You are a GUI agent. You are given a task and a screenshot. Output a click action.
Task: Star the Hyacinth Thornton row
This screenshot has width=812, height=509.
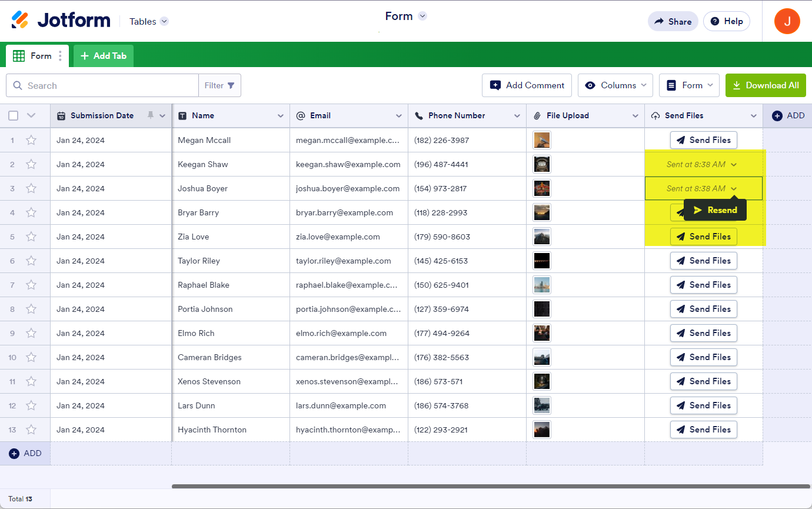click(x=31, y=430)
